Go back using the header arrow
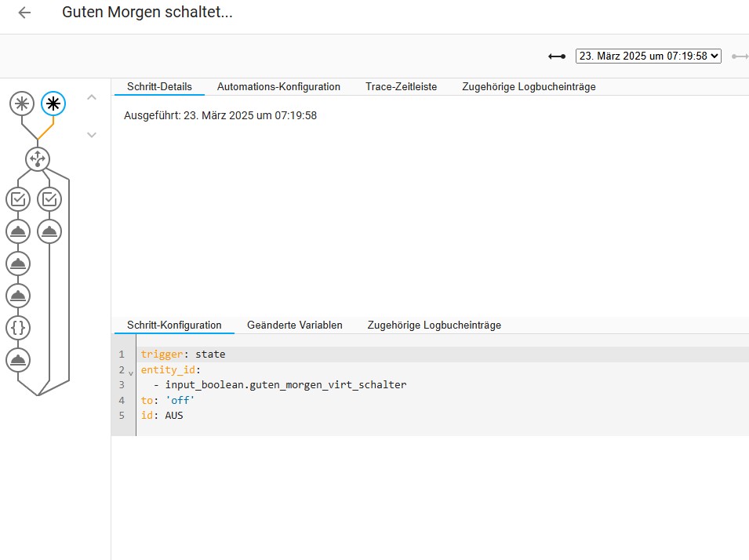This screenshot has height=560, width=749. (x=24, y=13)
